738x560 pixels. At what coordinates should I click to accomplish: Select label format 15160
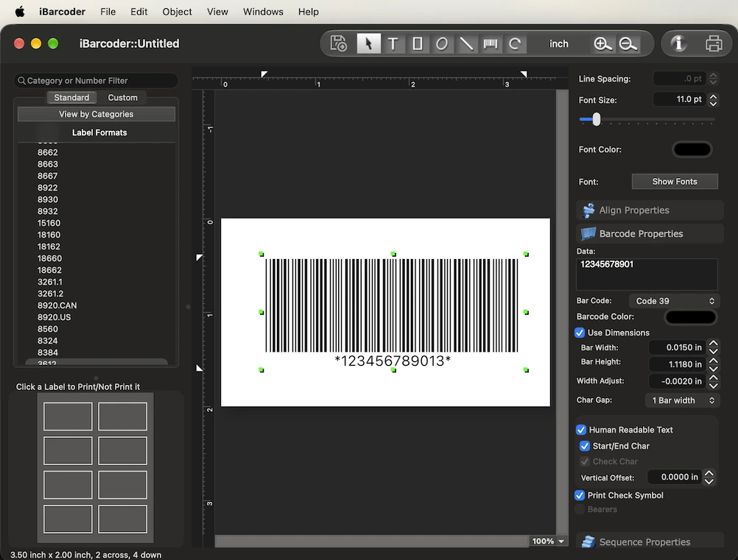[49, 223]
